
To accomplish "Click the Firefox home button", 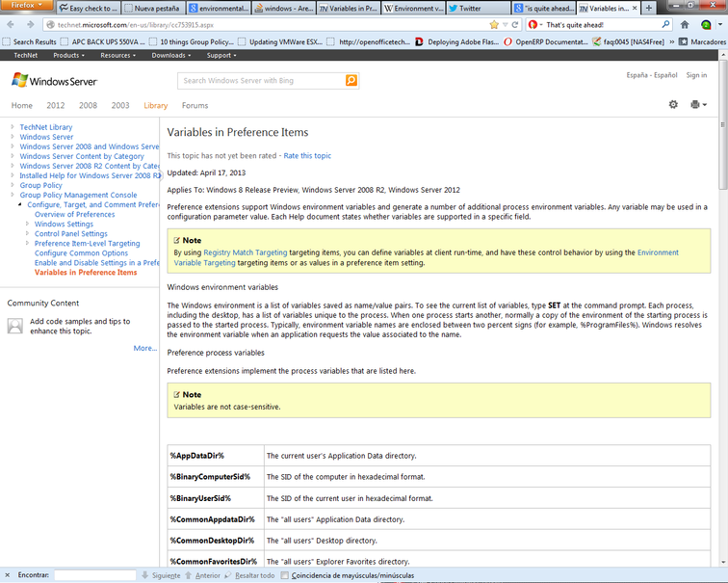I will tap(685, 24).
